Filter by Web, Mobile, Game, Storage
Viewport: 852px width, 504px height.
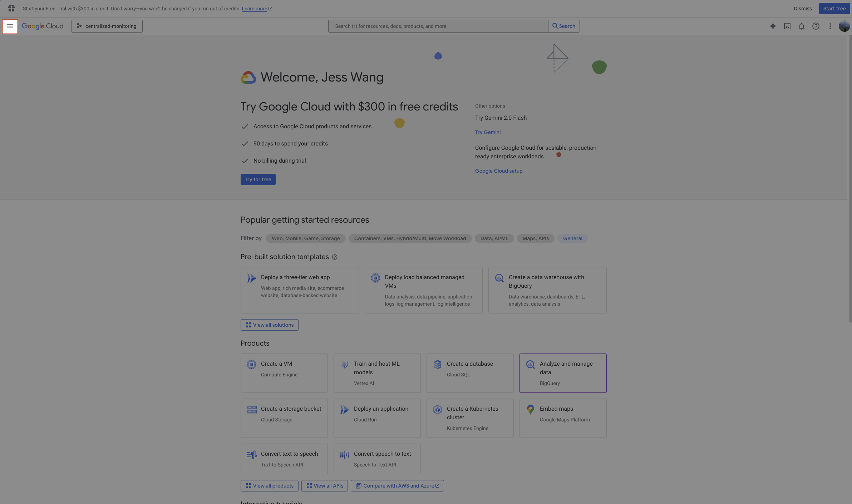click(306, 238)
